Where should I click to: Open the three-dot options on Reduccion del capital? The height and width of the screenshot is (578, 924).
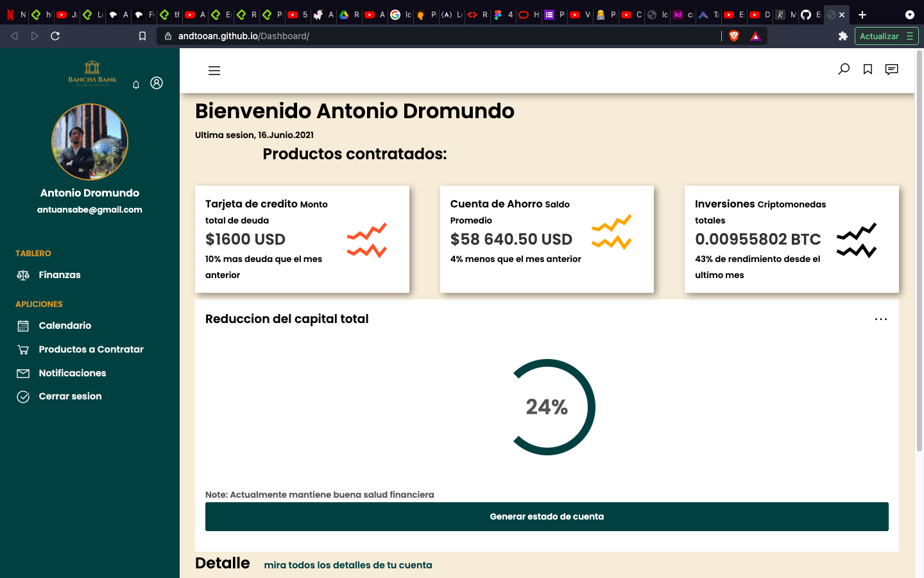point(880,319)
